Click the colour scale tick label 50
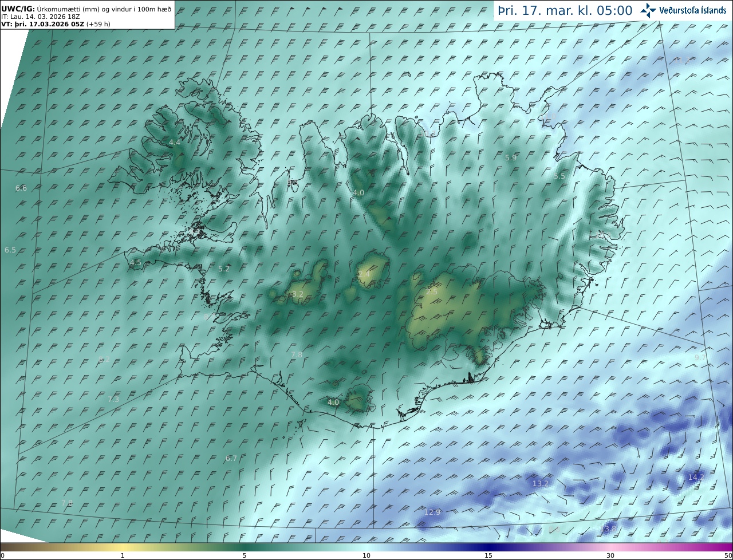 click(728, 555)
